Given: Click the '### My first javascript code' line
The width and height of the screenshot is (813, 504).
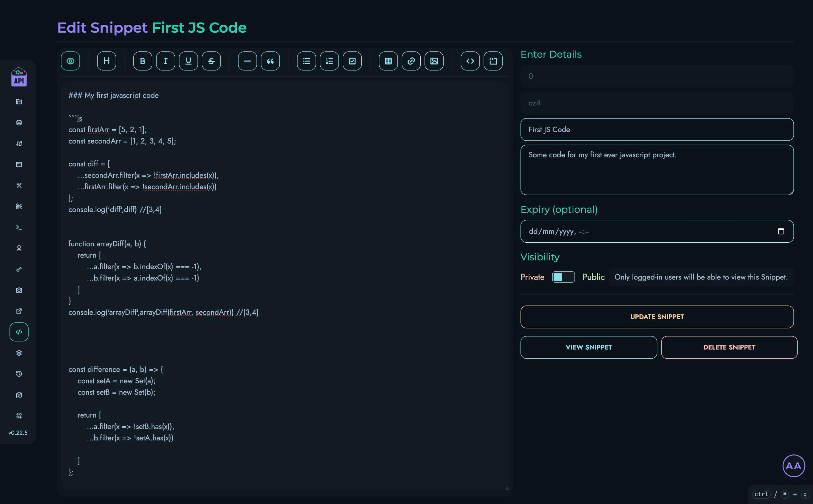Looking at the screenshot, I should (x=113, y=95).
